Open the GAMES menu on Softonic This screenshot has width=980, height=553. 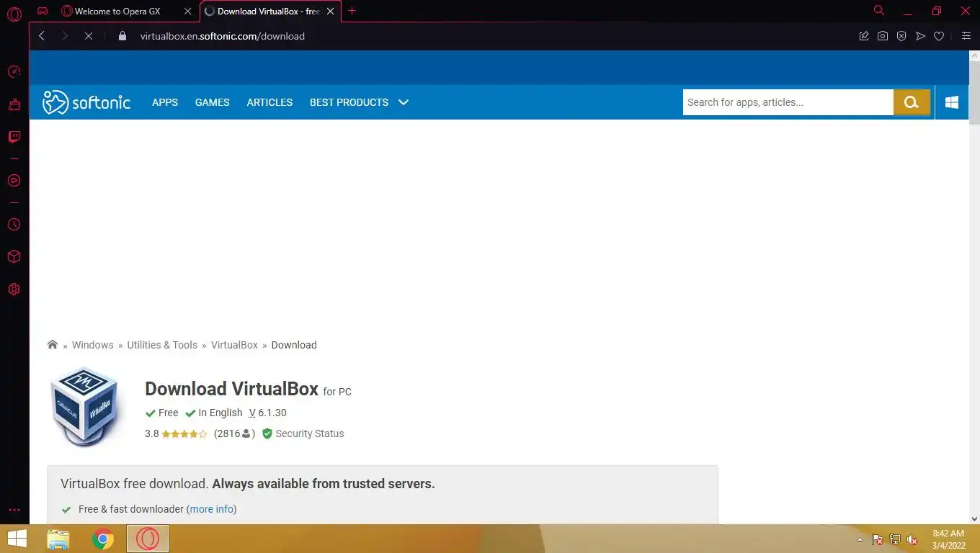coord(213,102)
